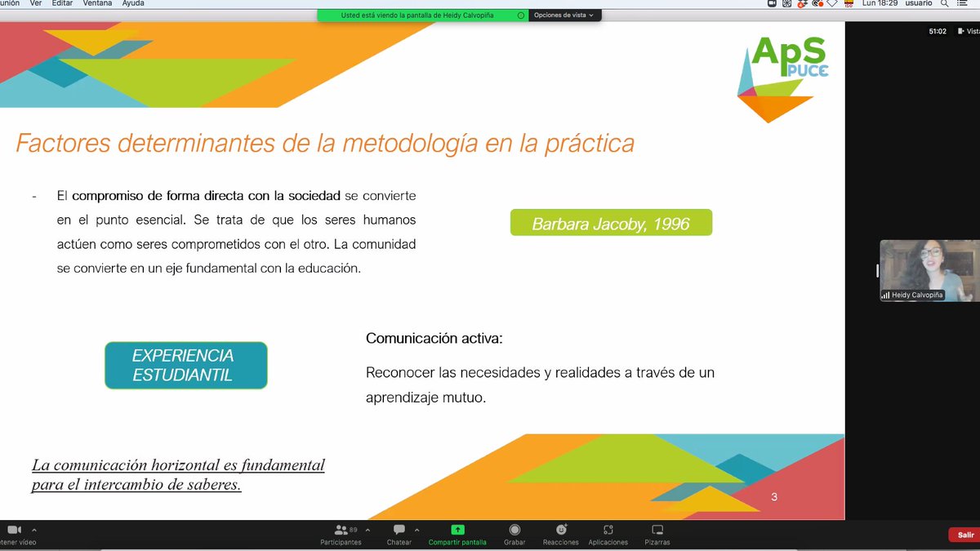Expand the Participantes options caret
980x551 pixels.
pos(367,529)
